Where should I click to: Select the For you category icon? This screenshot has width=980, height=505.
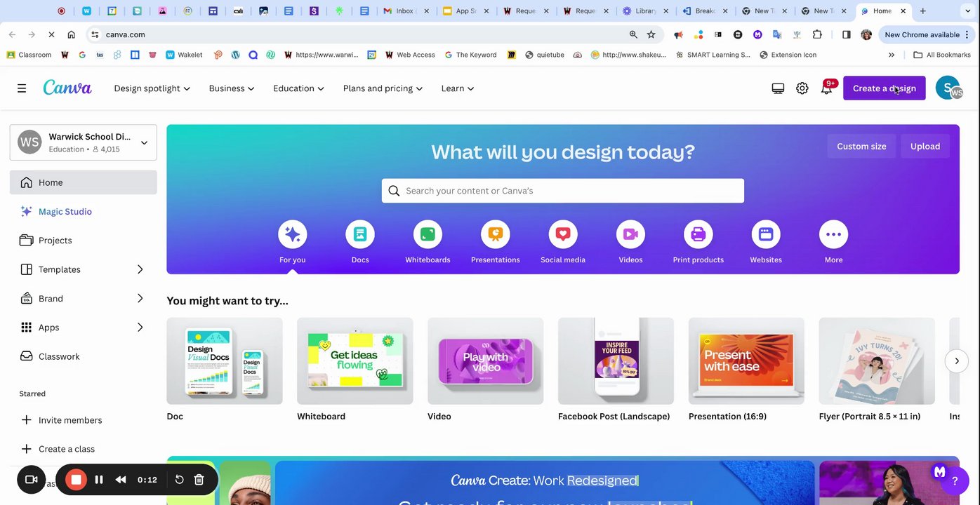point(292,234)
